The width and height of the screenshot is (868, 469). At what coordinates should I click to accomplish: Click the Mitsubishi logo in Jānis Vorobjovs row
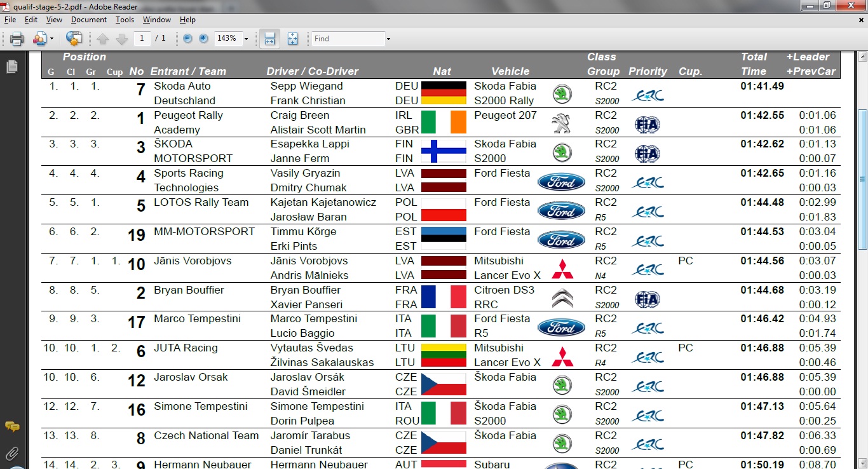pos(562,269)
